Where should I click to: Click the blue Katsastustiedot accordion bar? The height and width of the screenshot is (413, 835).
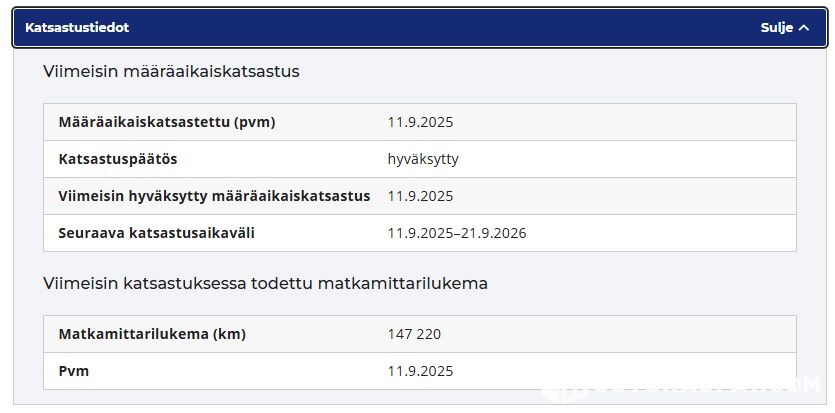click(420, 28)
